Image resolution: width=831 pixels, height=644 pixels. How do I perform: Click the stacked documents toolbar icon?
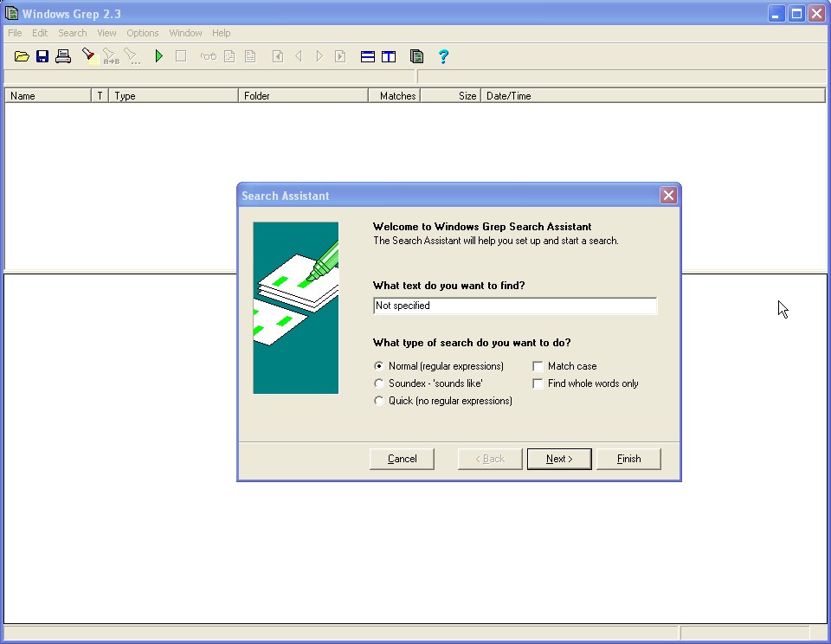416,56
